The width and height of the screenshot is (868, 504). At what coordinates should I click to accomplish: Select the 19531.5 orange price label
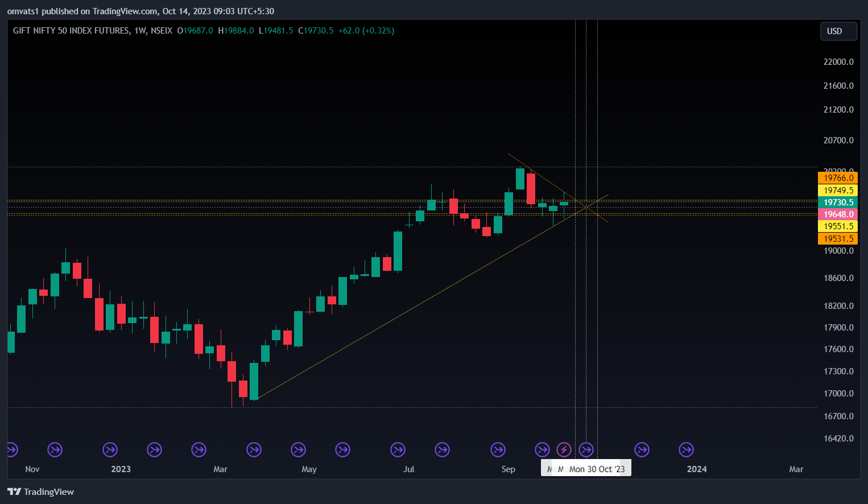click(x=838, y=239)
